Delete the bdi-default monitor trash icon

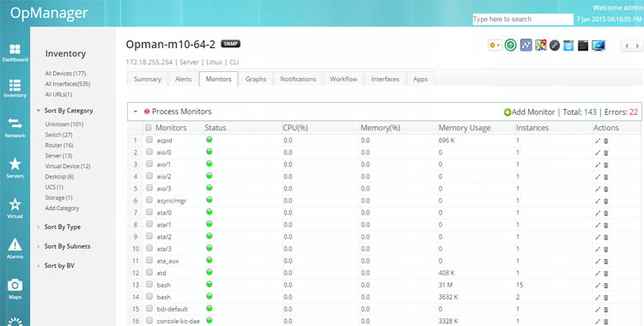(606, 309)
